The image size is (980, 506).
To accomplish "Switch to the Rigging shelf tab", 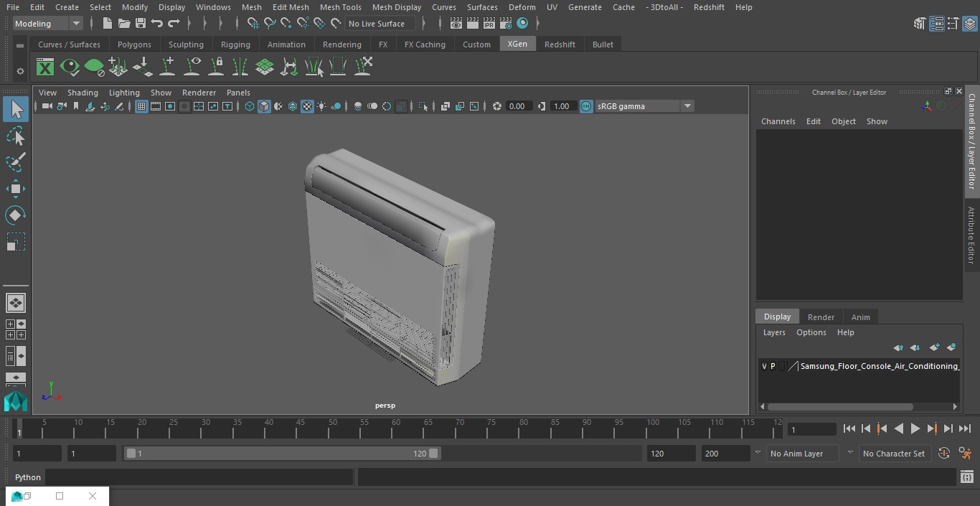I will 235,44.
